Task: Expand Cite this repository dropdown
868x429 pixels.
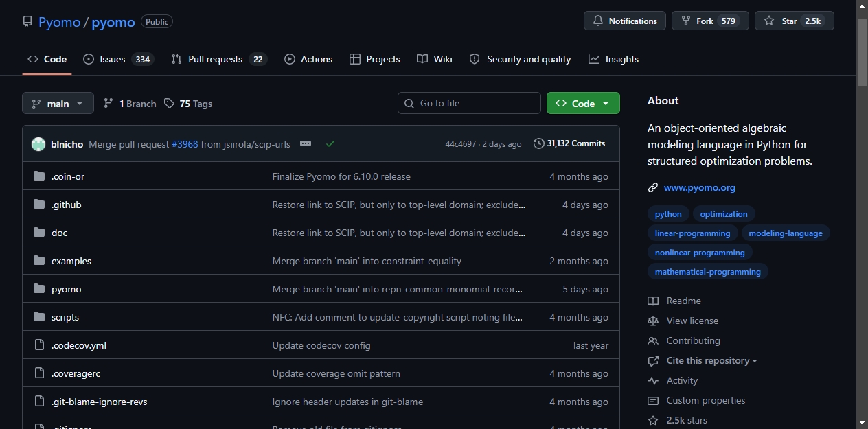Action: pyautogui.click(x=703, y=360)
